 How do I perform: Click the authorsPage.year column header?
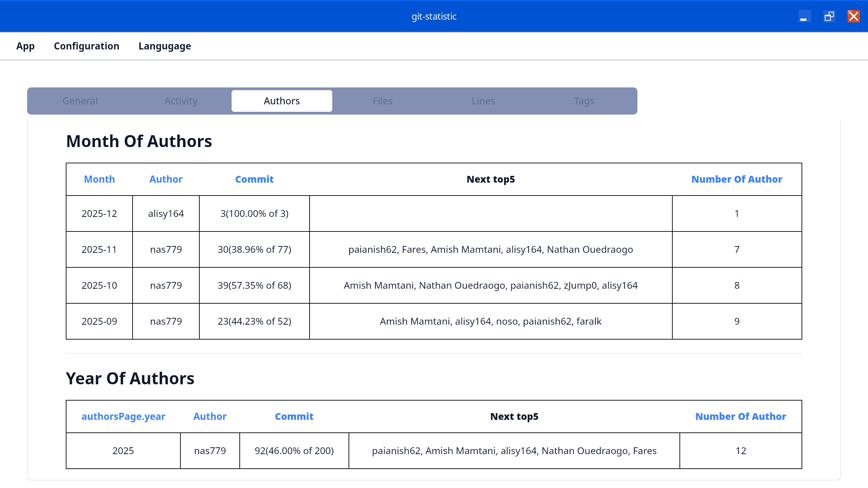[123, 416]
